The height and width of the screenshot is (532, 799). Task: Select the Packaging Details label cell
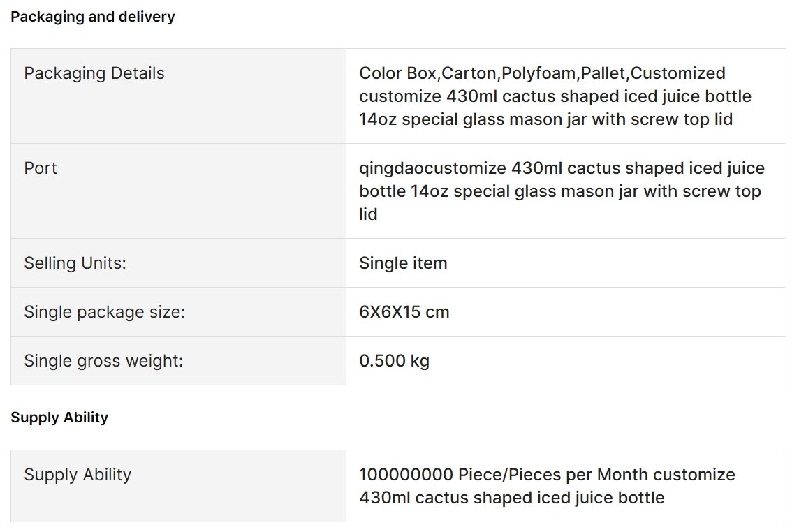[178, 96]
